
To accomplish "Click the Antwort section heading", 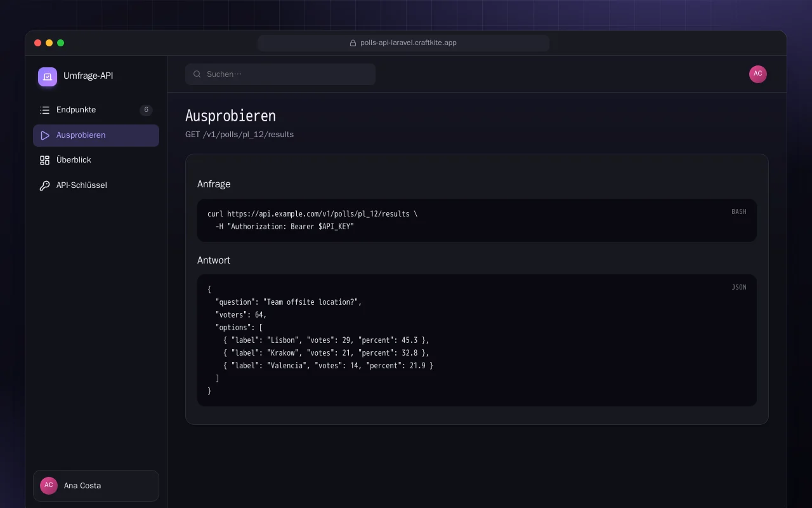I will pos(214,260).
